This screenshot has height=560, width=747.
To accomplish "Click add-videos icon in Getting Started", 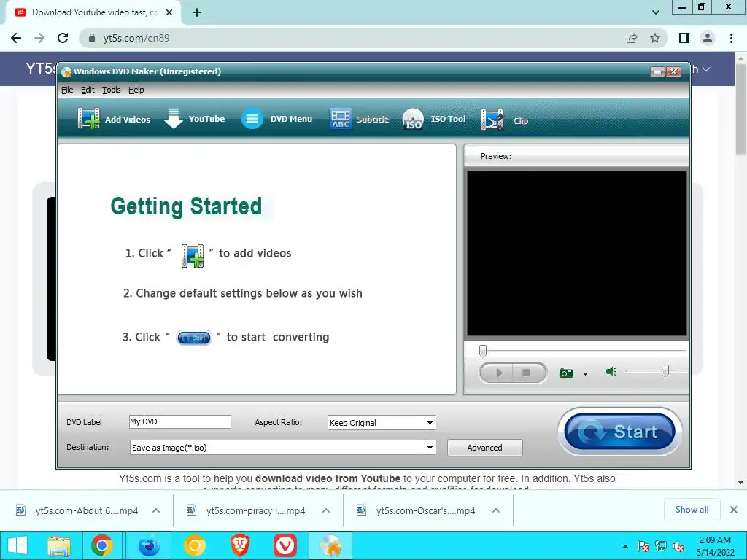I will click(x=193, y=256).
